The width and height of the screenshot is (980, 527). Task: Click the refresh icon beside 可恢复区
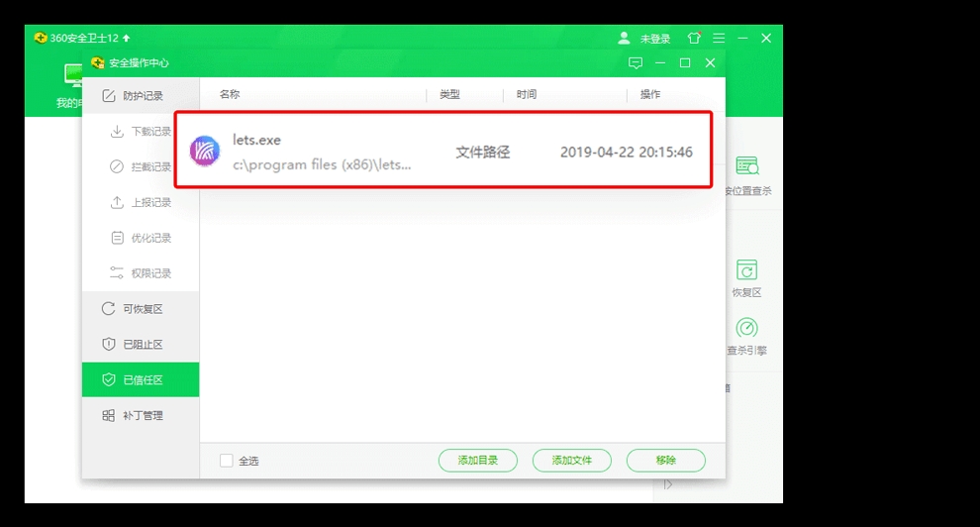coord(108,309)
